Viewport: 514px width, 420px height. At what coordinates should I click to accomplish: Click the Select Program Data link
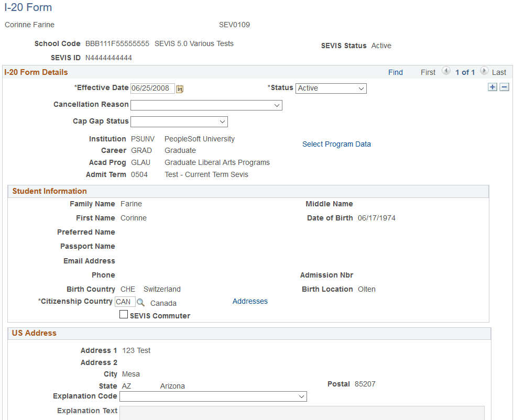pos(336,144)
